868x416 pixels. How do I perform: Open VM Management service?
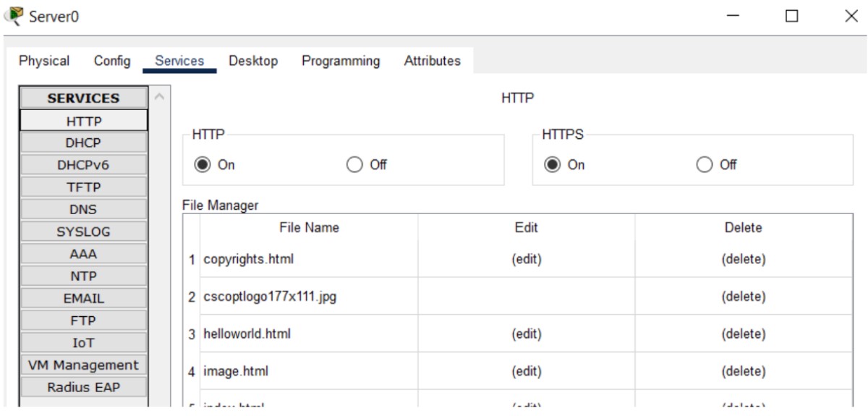click(x=84, y=365)
